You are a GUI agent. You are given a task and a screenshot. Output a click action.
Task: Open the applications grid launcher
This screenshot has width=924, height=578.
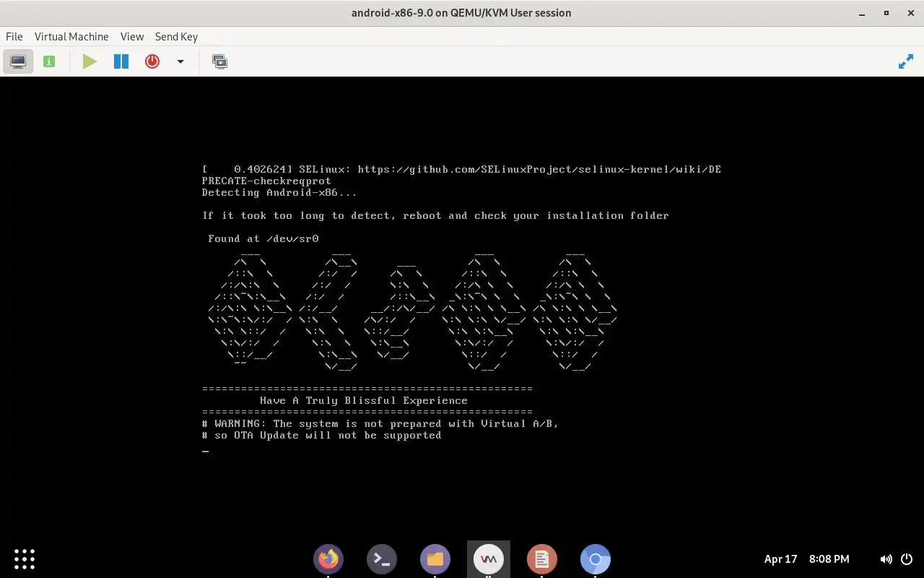(x=25, y=558)
